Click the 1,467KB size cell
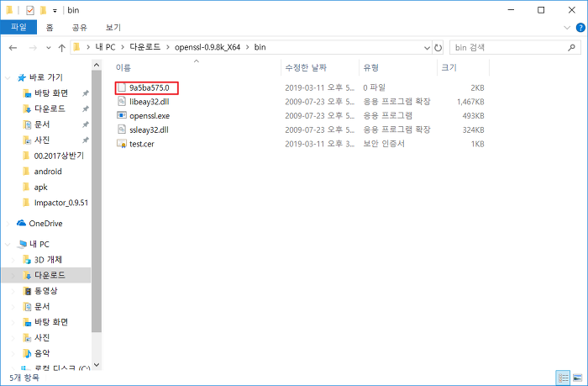Screen dimensions: 588x386 [470, 102]
